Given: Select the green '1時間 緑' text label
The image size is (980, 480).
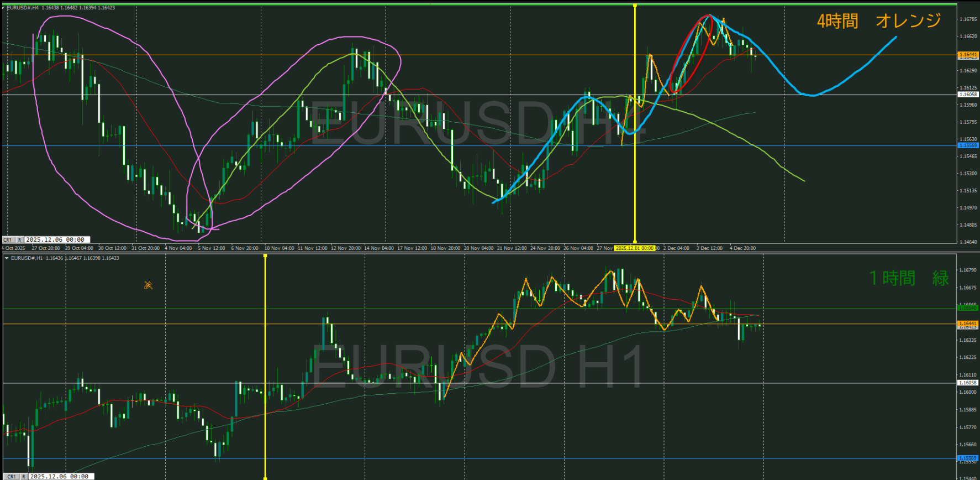Looking at the screenshot, I should click(x=908, y=278).
